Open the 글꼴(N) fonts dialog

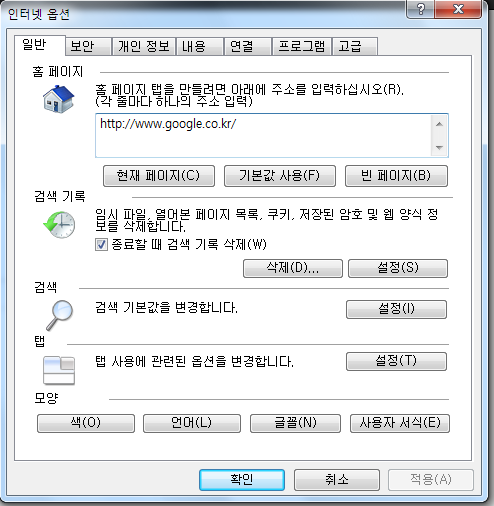tap(295, 423)
